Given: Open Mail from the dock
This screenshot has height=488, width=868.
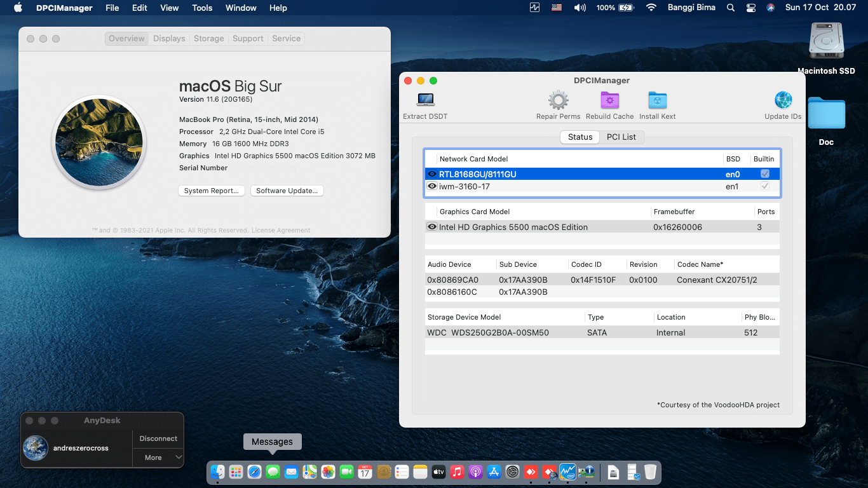Looking at the screenshot, I should [291, 472].
